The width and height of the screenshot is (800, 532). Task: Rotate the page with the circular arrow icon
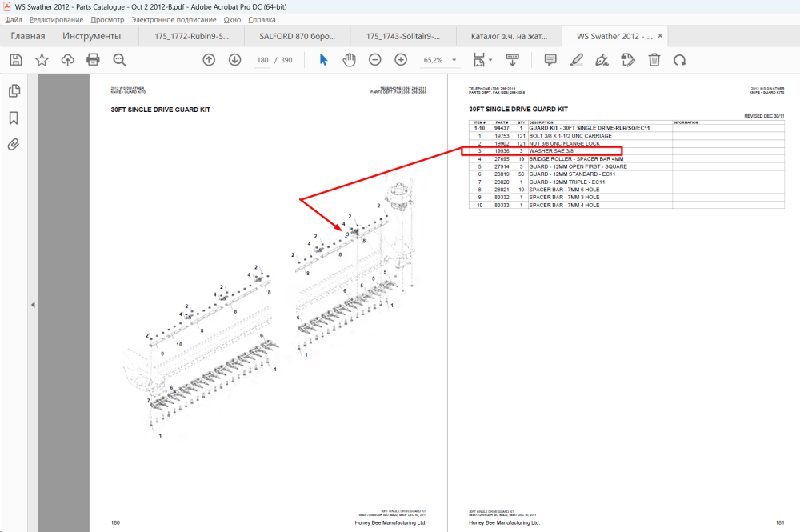coord(679,60)
